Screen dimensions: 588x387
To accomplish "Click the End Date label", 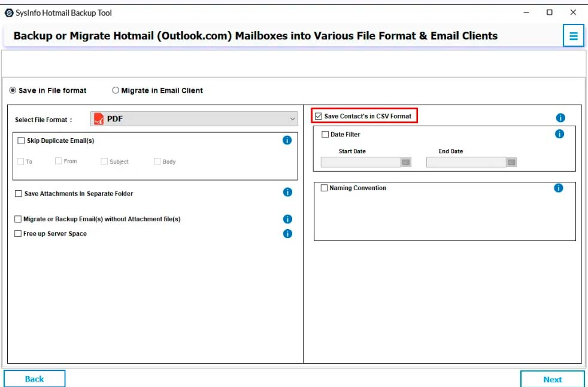I will click(451, 151).
